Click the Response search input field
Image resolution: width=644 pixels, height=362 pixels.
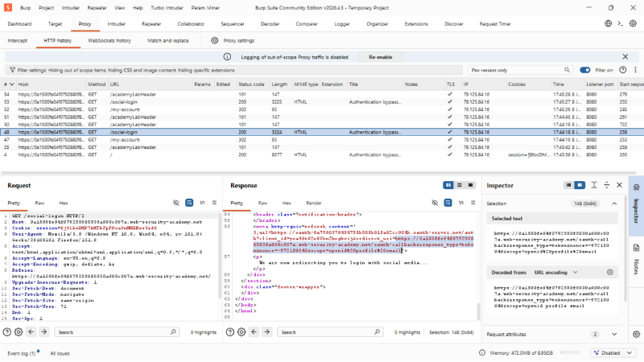click(330, 331)
